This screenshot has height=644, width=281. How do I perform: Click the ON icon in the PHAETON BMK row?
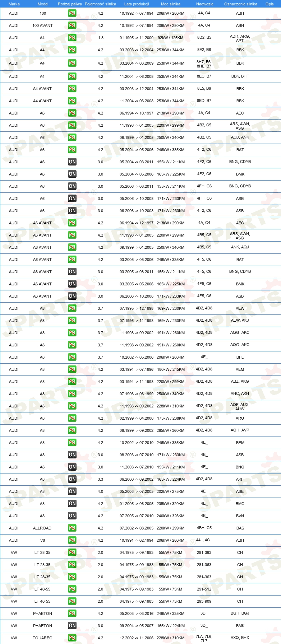72,626
